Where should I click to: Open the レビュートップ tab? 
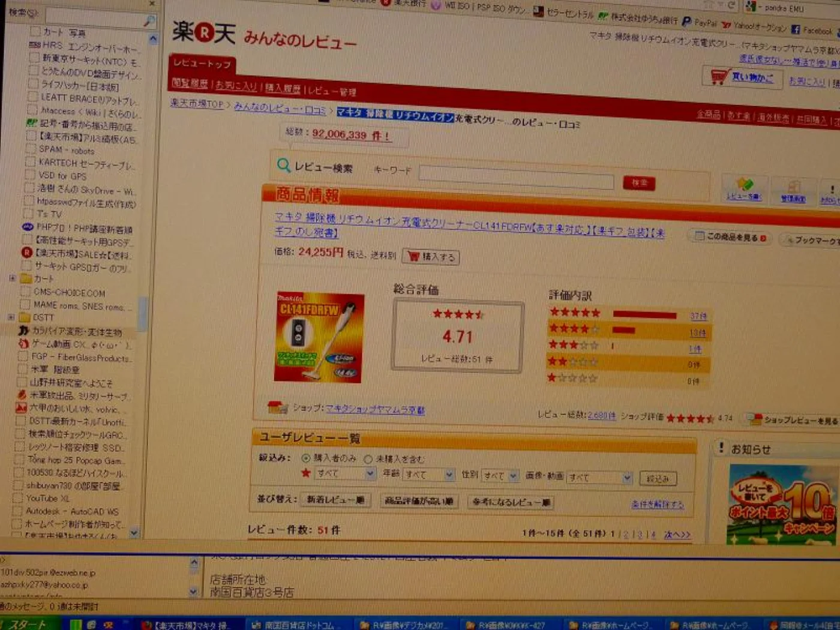click(x=202, y=63)
